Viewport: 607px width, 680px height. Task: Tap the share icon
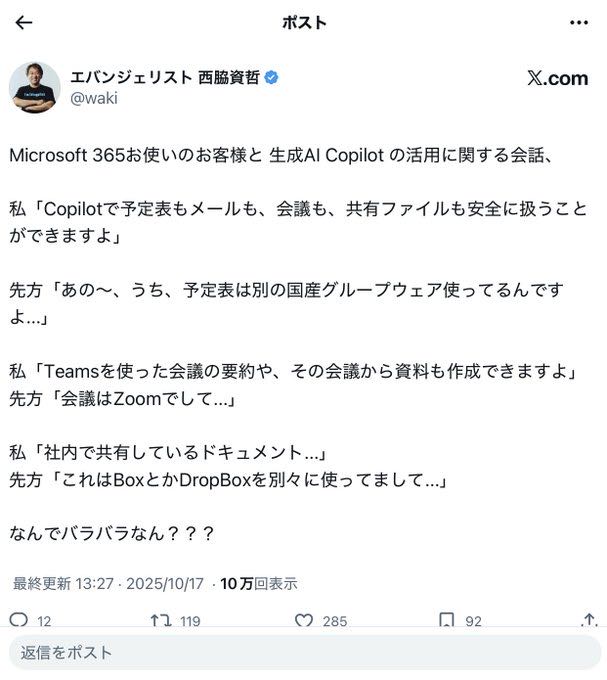click(589, 621)
